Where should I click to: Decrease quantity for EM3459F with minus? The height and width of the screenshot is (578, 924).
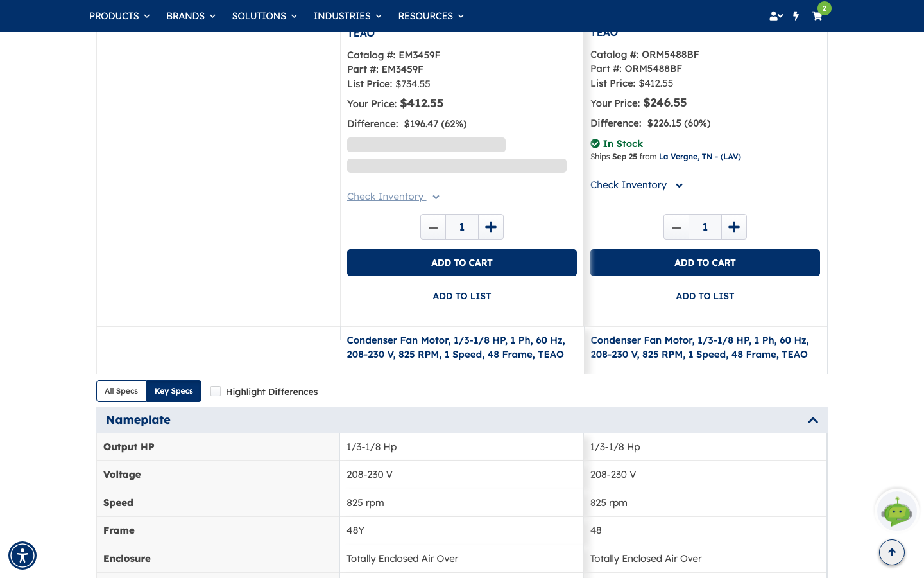coord(433,227)
